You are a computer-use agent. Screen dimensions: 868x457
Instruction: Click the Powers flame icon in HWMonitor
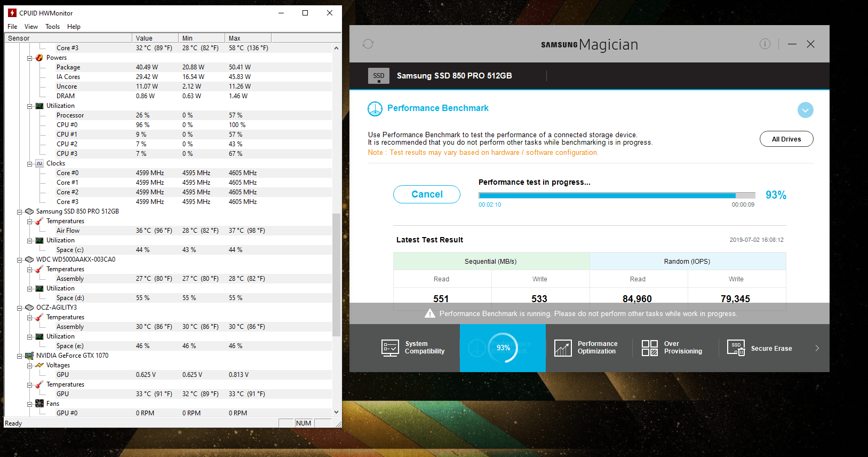[39, 58]
